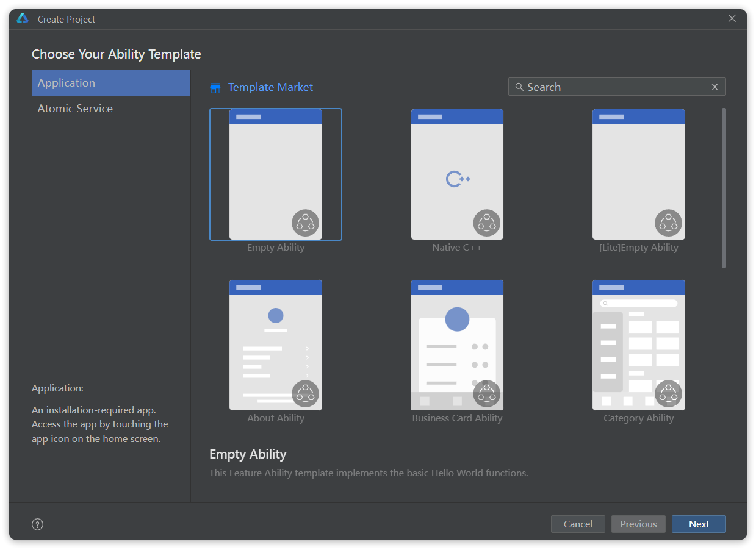Click the Previous button
Viewport: 756px width, 550px height.
(638, 524)
